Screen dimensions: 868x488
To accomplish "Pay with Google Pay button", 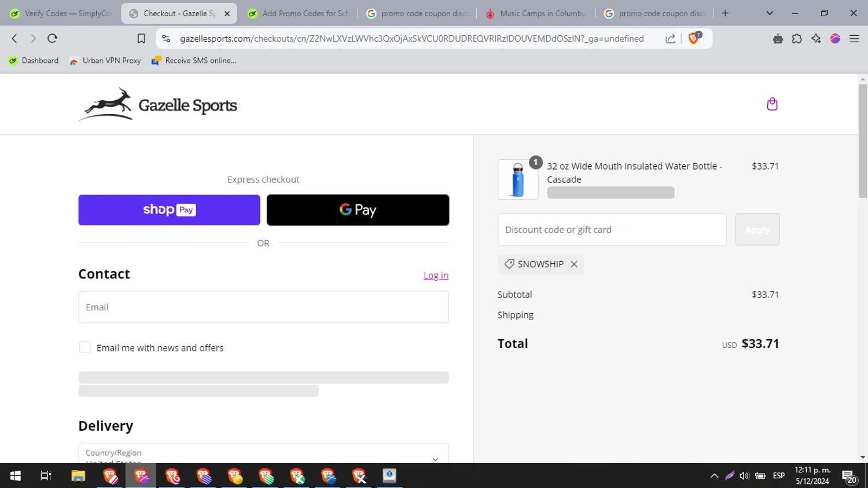I will [358, 210].
